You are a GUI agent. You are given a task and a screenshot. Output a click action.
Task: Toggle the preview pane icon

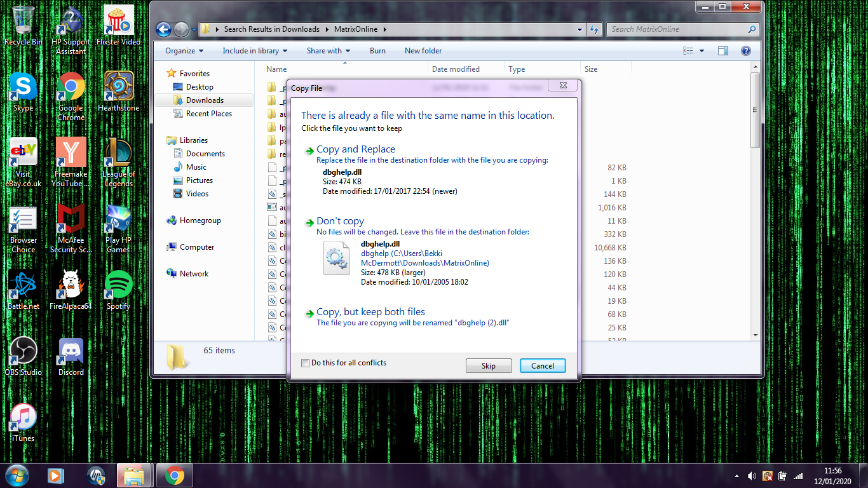pyautogui.click(x=723, y=51)
